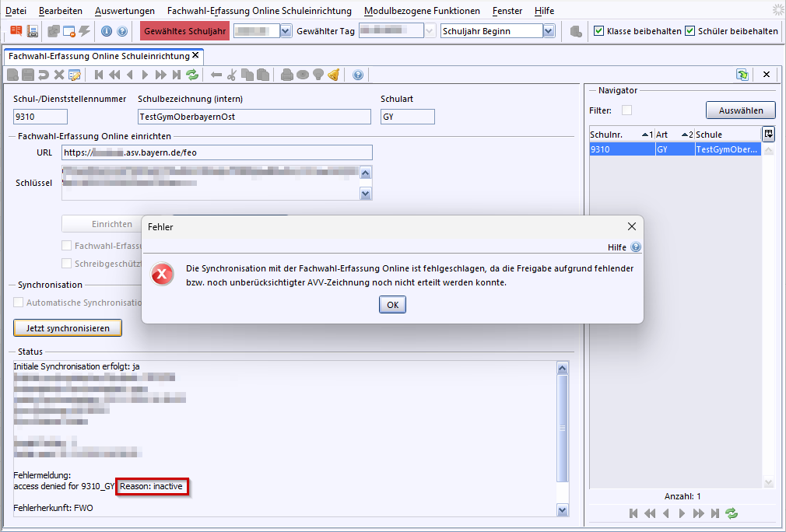Sort Navigator by Schulnr. column
The width and height of the screenshot is (786, 532).
click(x=622, y=135)
